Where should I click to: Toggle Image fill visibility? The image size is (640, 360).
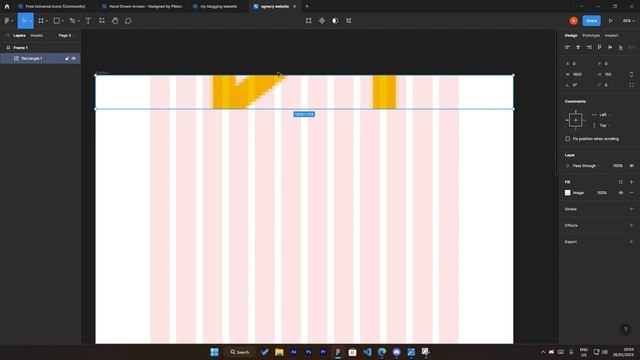[621, 193]
